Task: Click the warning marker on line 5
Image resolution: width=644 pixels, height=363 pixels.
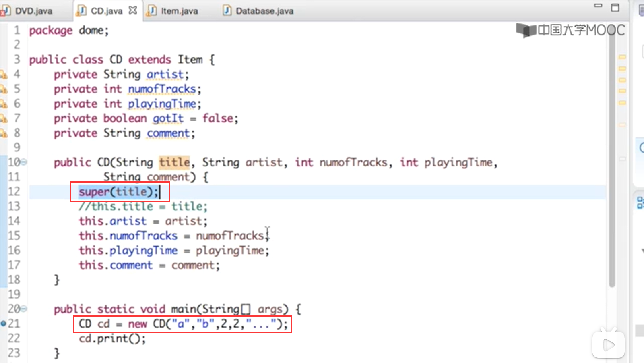Action: pos(4,89)
